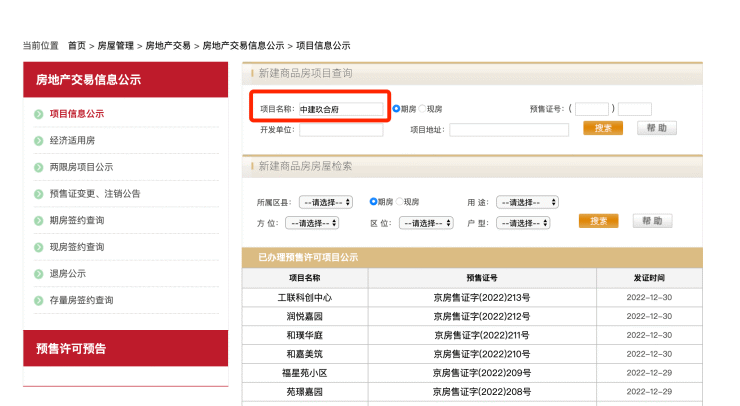
Task: Click permit 京房售证字(2022)211号
Action: point(481,336)
